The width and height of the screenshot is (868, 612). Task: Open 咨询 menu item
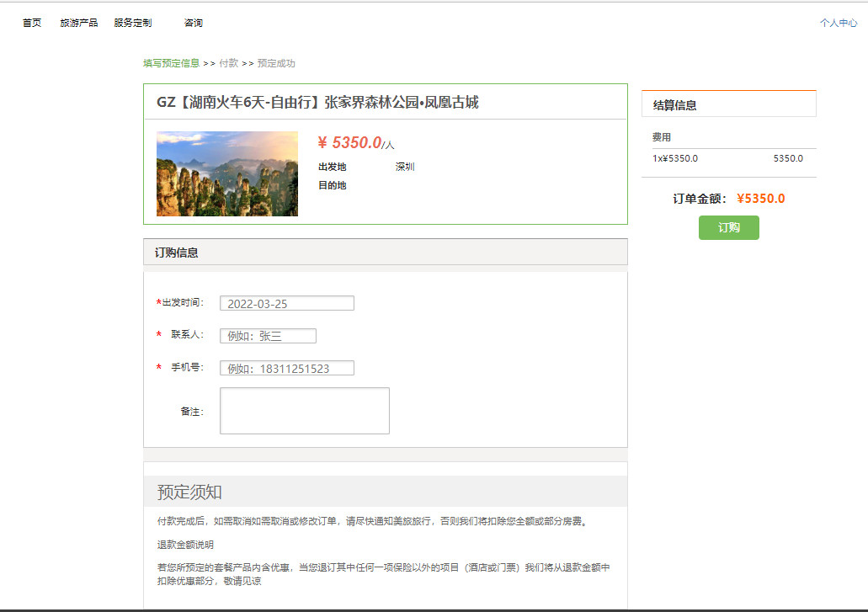click(193, 23)
